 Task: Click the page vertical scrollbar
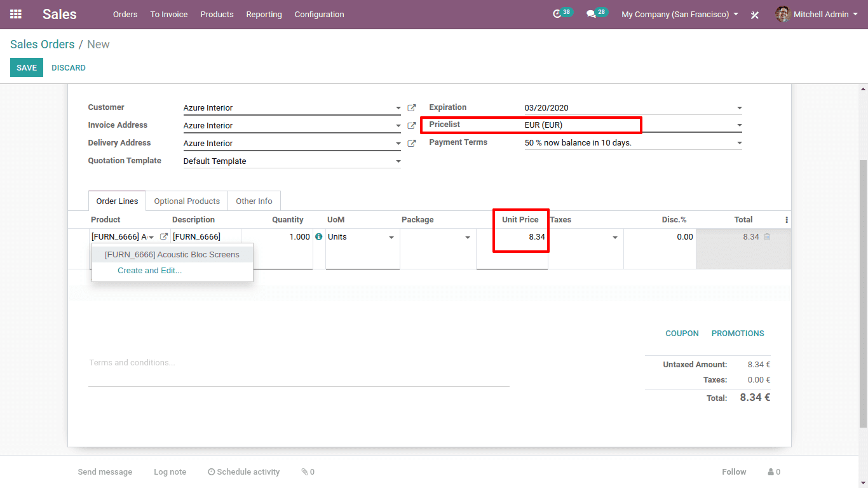(x=863, y=292)
